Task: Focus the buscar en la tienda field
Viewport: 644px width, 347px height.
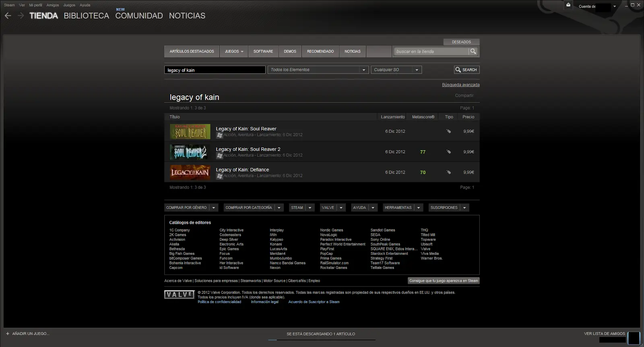Action: coord(431,51)
